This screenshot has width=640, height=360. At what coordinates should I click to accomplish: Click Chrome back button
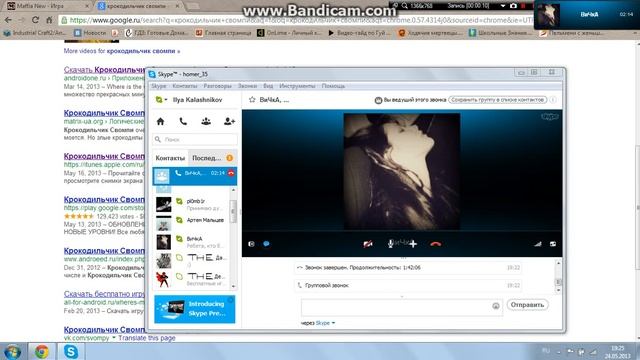pyautogui.click(x=9, y=20)
